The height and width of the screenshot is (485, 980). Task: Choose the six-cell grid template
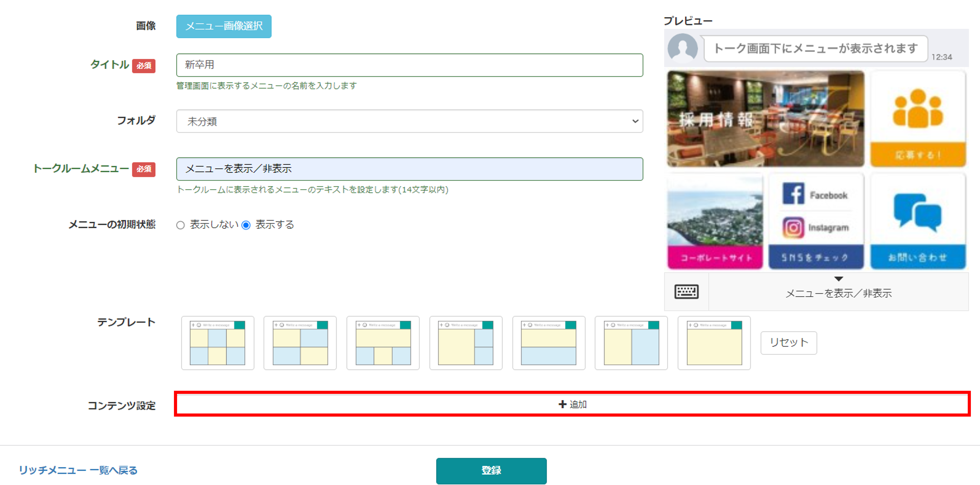[218, 343]
